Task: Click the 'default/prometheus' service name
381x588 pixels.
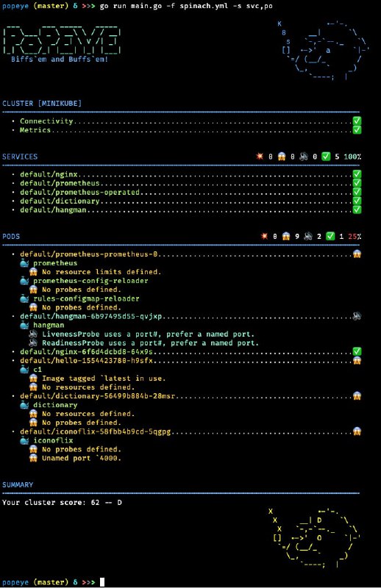Action: pos(60,183)
